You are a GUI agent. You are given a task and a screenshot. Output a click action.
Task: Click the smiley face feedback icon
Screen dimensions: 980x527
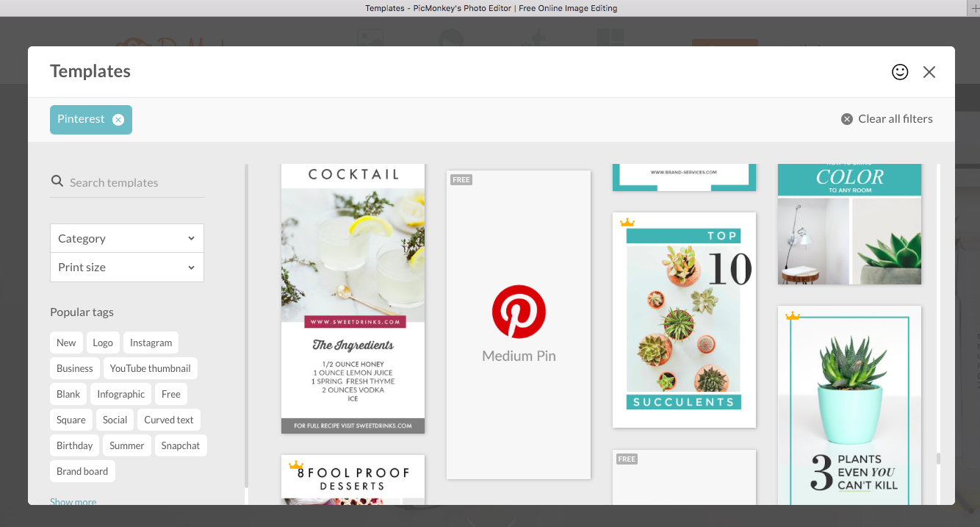click(x=900, y=71)
